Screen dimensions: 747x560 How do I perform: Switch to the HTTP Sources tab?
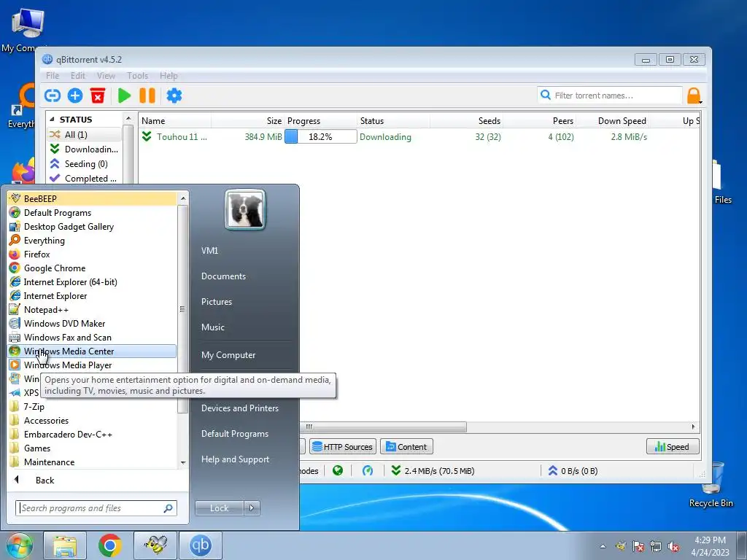point(343,447)
